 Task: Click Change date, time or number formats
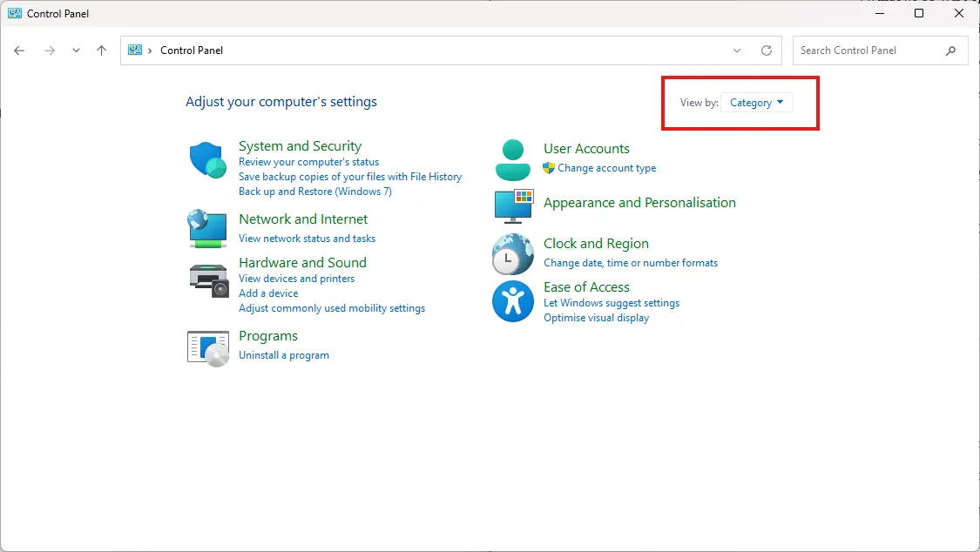tap(631, 263)
